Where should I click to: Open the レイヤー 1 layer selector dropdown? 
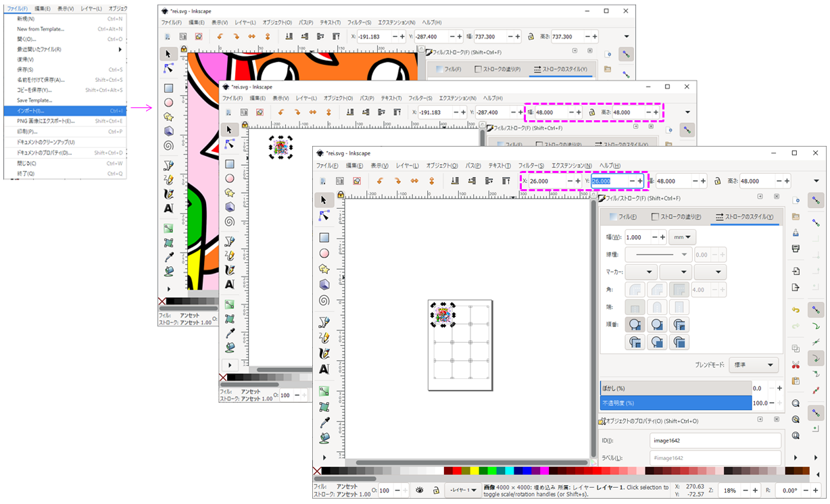pyautogui.click(x=463, y=490)
